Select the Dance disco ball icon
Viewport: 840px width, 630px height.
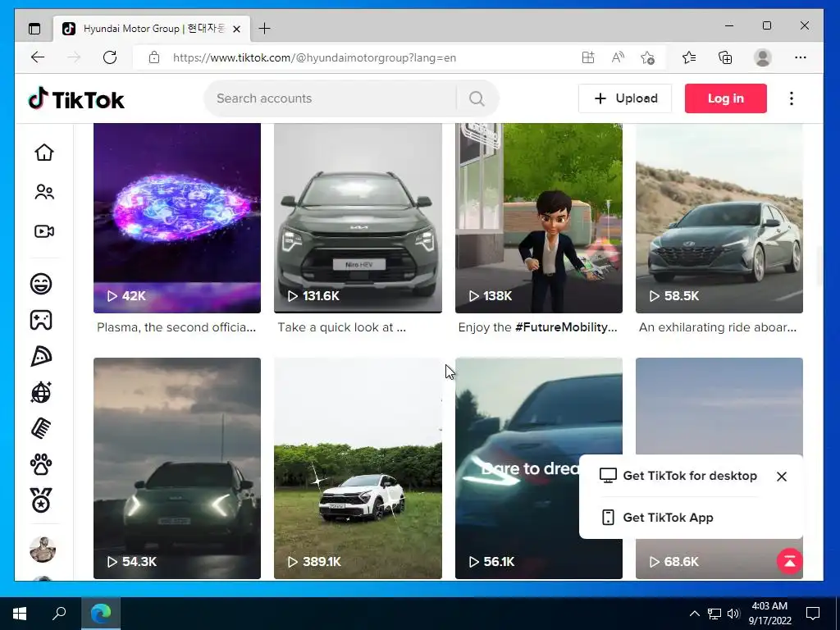41,392
